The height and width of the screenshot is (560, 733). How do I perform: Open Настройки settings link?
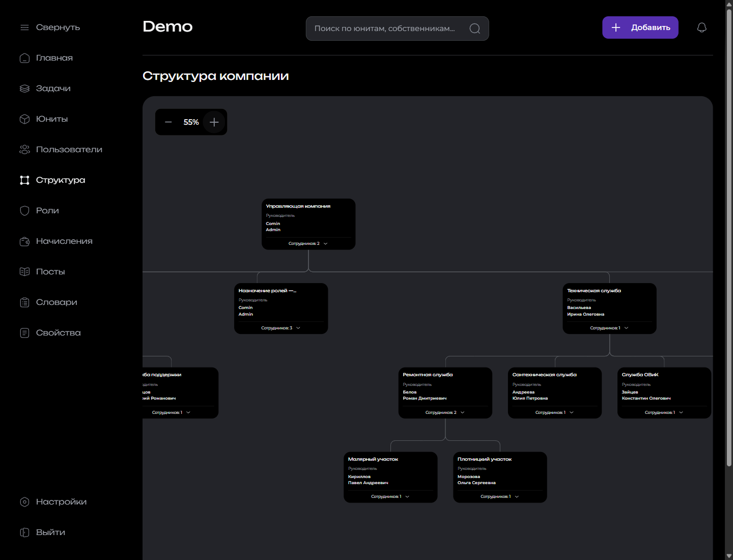click(61, 502)
